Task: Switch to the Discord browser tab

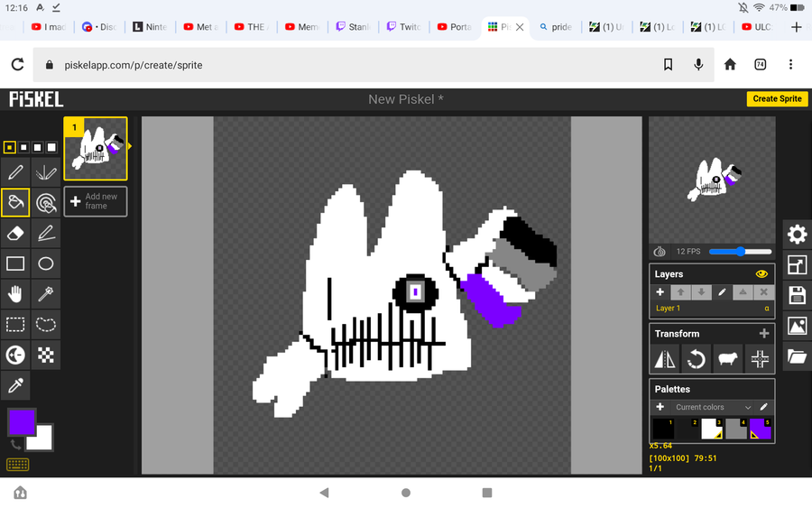Action: pos(99,27)
